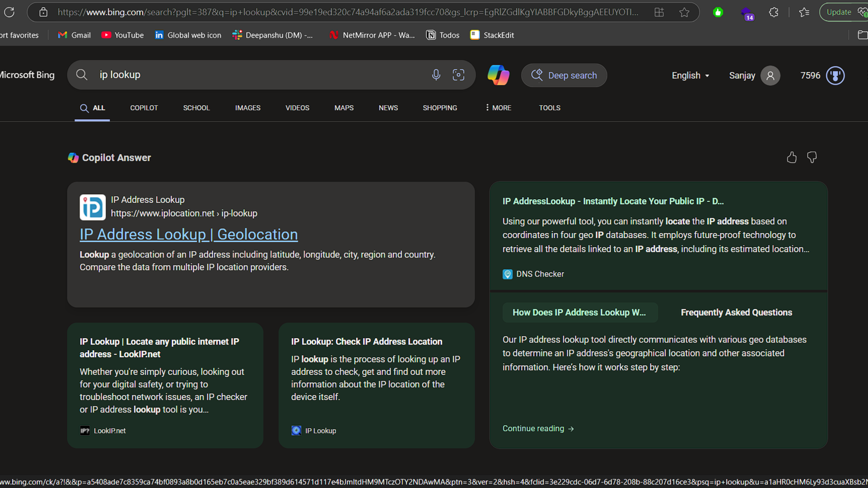This screenshot has width=868, height=488.
Task: Open the green extension icon
Action: (x=718, y=12)
